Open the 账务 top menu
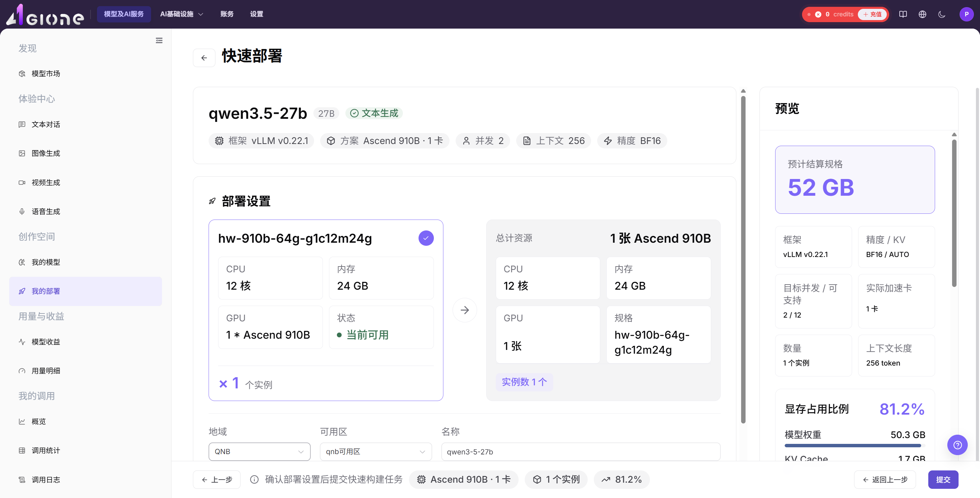The width and height of the screenshot is (980, 498). 227,14
